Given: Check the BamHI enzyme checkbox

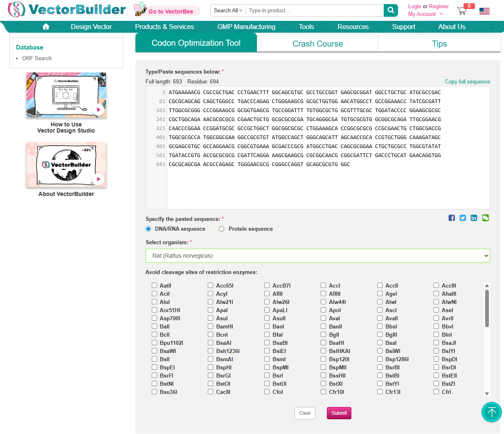Looking at the screenshot, I should tap(211, 326).
